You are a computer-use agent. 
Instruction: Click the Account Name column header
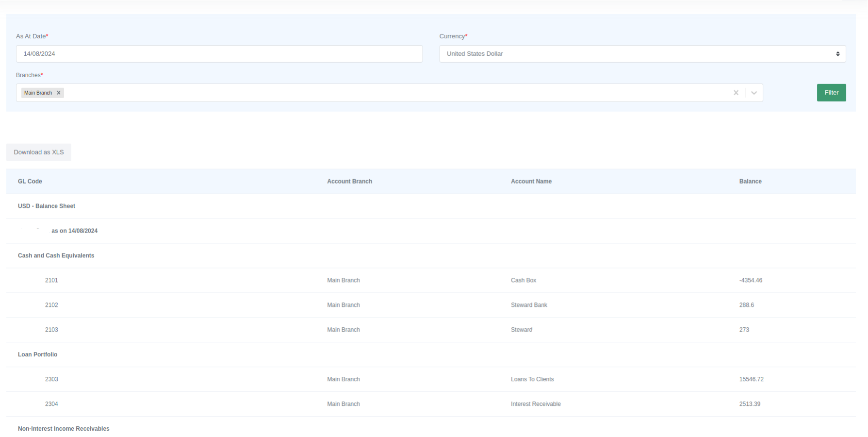pyautogui.click(x=531, y=182)
